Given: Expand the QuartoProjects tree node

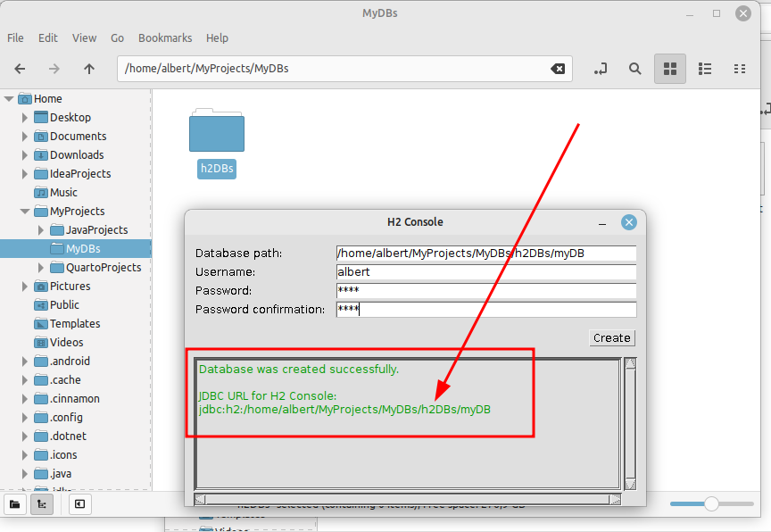Looking at the screenshot, I should click(x=41, y=268).
